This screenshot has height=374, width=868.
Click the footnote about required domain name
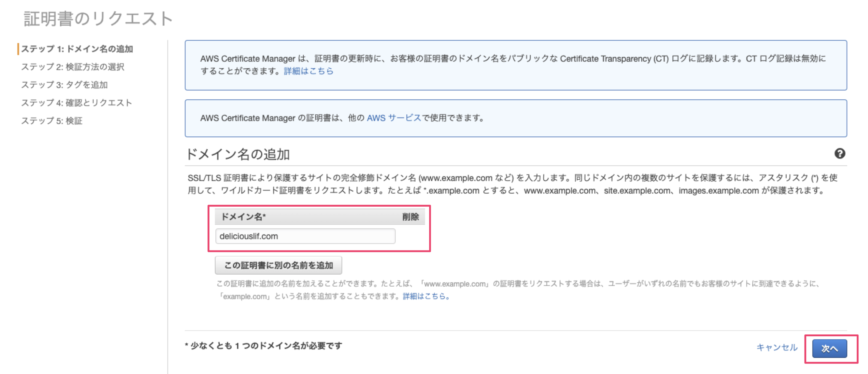263,346
